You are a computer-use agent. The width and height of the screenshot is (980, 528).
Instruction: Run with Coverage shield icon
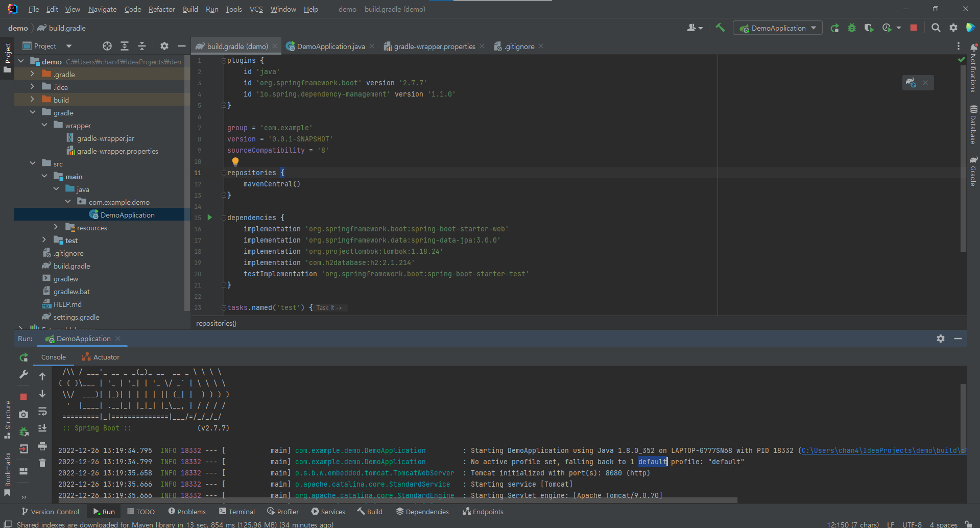[869, 28]
